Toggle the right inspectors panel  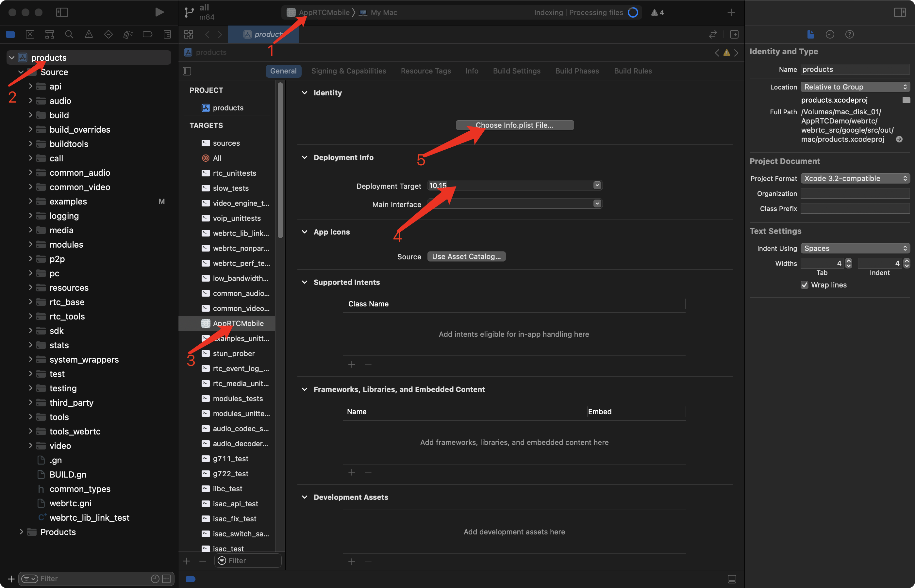(x=900, y=12)
